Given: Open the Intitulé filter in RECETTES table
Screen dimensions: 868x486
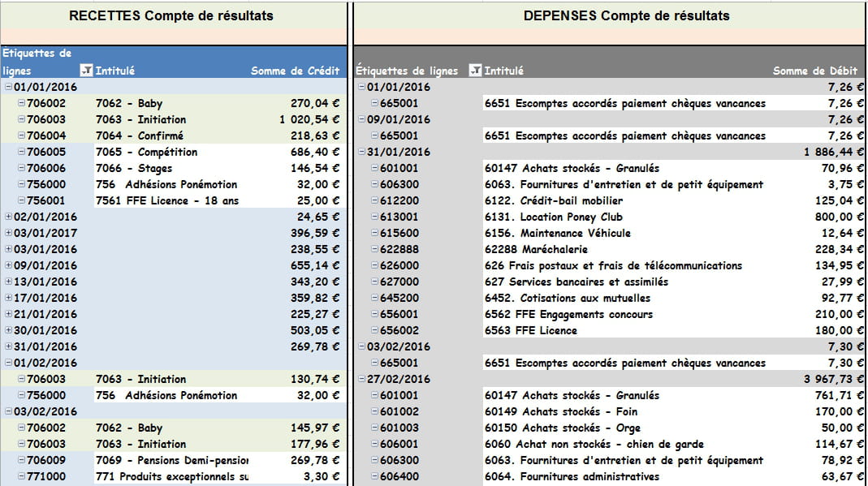Looking at the screenshot, I should [86, 71].
